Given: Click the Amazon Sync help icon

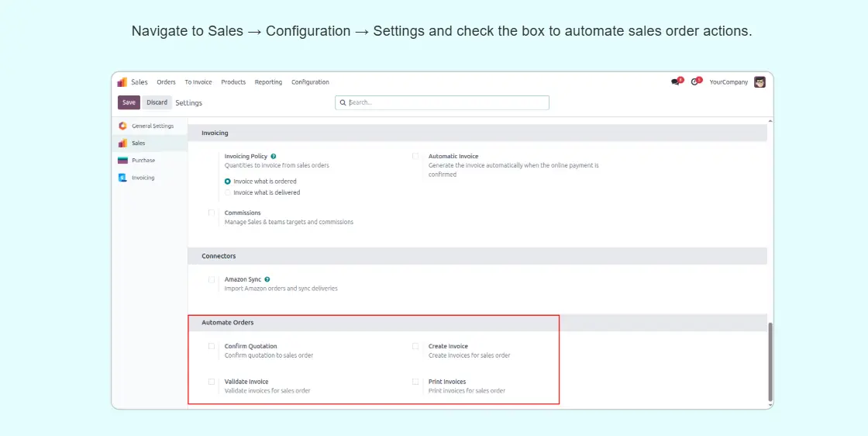Looking at the screenshot, I should pyautogui.click(x=267, y=279).
